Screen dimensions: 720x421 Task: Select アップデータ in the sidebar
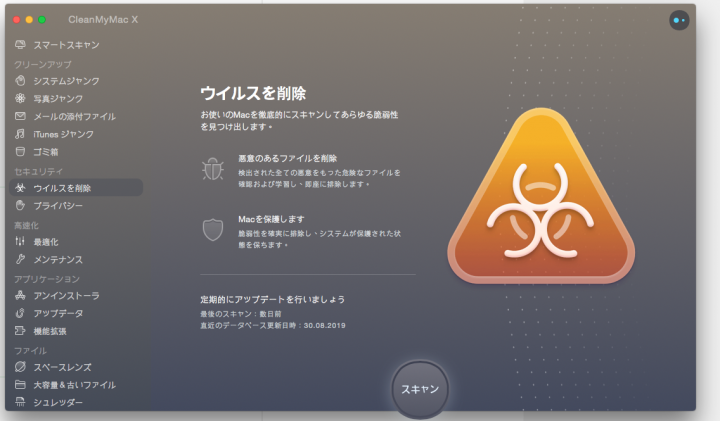coord(58,313)
